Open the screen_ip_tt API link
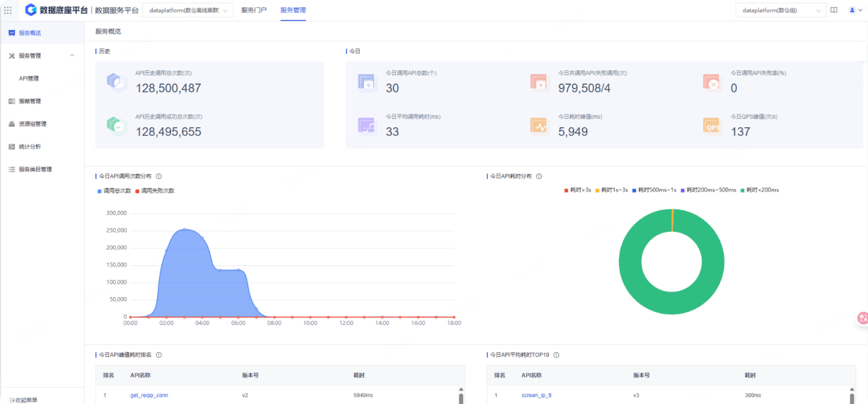 click(x=536, y=395)
